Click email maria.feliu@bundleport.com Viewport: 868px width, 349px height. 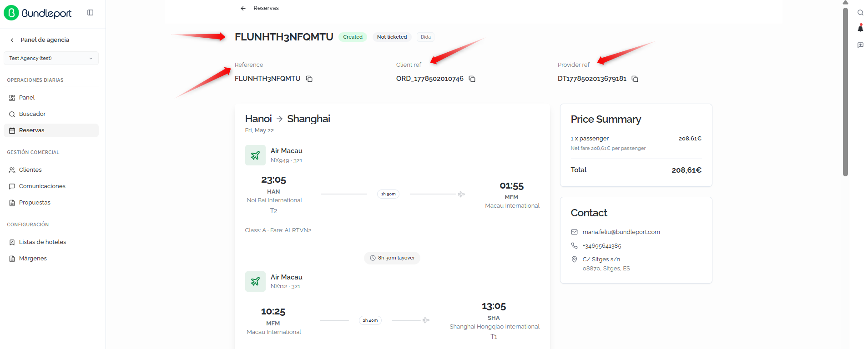(621, 232)
